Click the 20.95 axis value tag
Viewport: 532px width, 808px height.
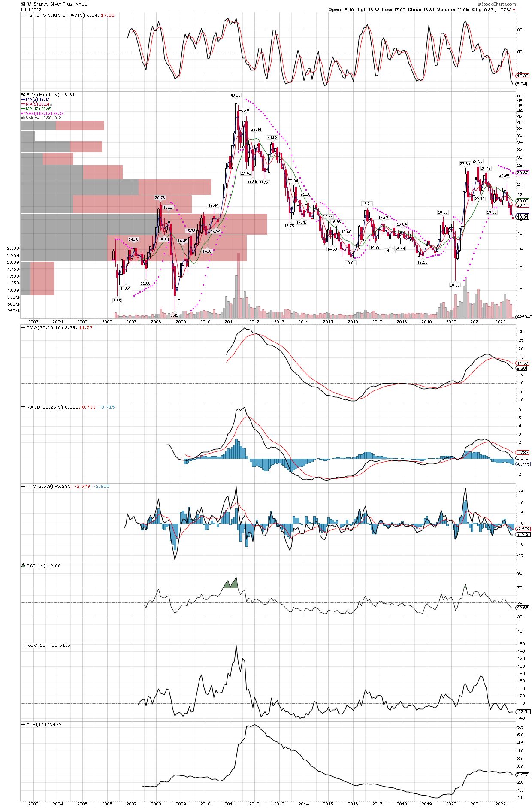click(523, 200)
